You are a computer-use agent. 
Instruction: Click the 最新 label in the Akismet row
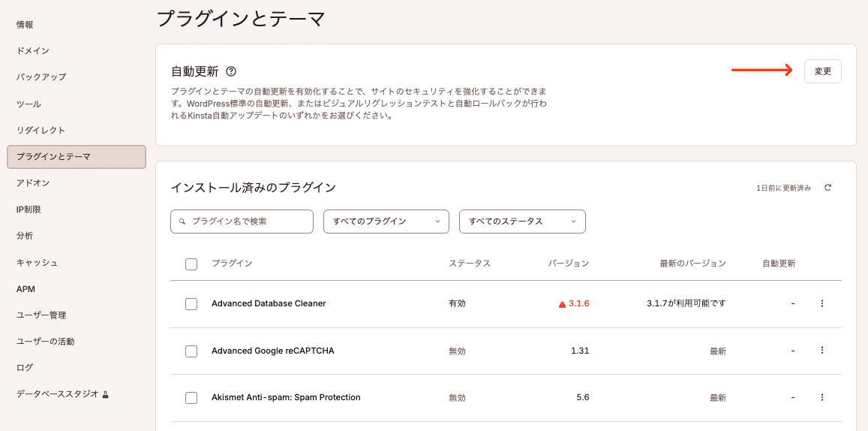point(718,397)
